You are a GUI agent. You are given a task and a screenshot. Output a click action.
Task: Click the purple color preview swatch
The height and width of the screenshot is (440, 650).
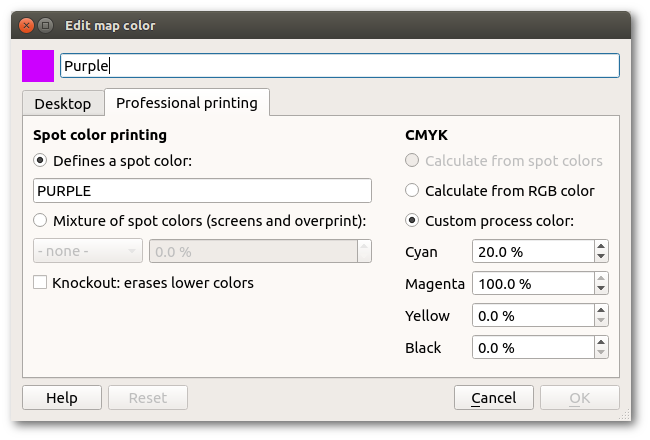click(38, 66)
